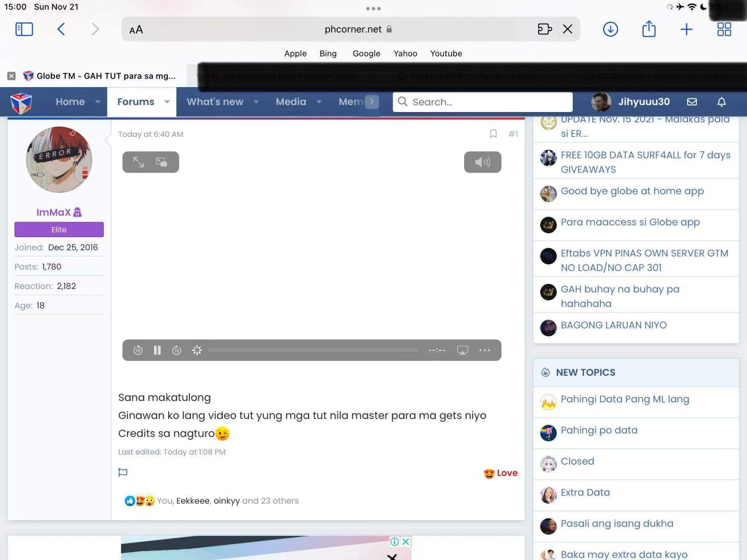Open topic Extra Data

(x=585, y=492)
